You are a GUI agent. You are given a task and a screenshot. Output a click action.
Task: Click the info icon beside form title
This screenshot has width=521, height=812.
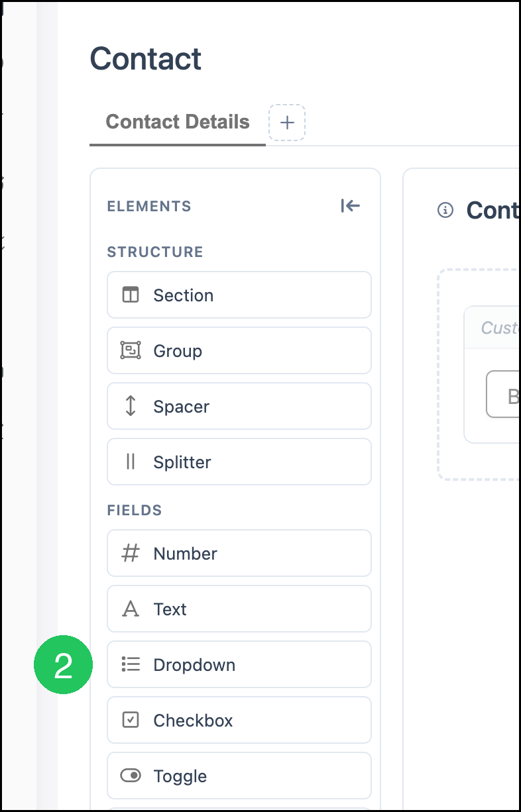click(x=445, y=211)
